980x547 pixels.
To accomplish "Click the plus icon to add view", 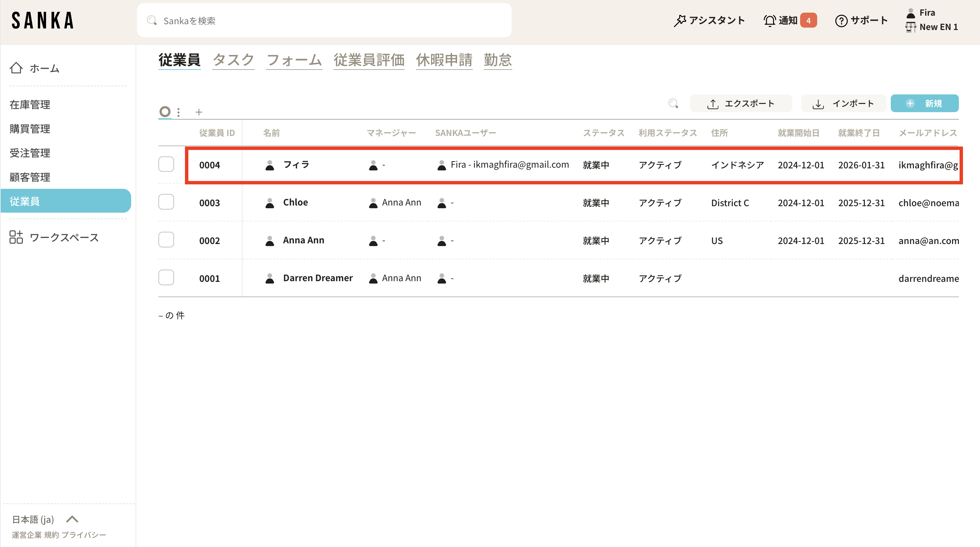I will pyautogui.click(x=199, y=112).
